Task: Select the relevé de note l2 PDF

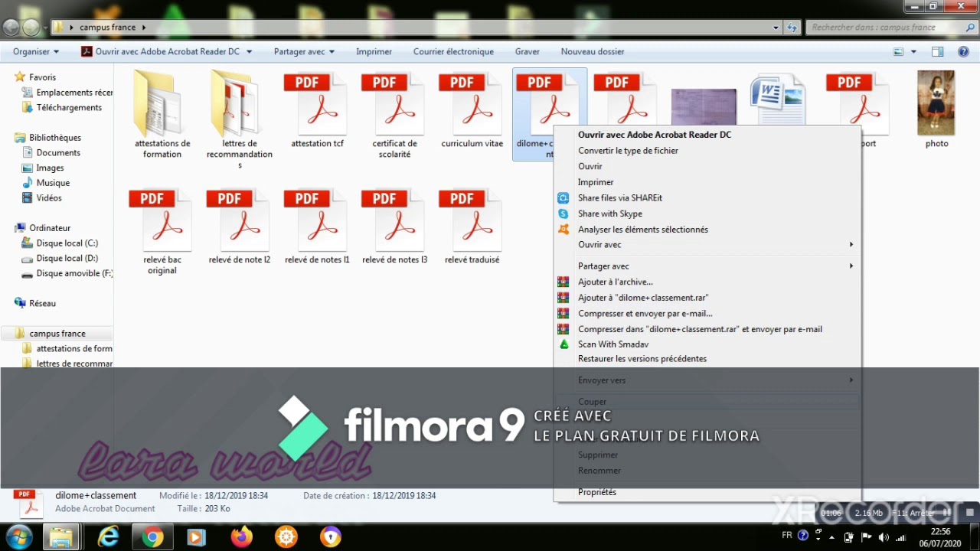Action: [240, 227]
